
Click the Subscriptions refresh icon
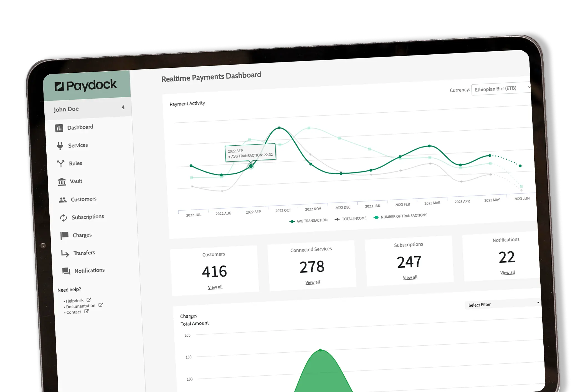coord(64,218)
